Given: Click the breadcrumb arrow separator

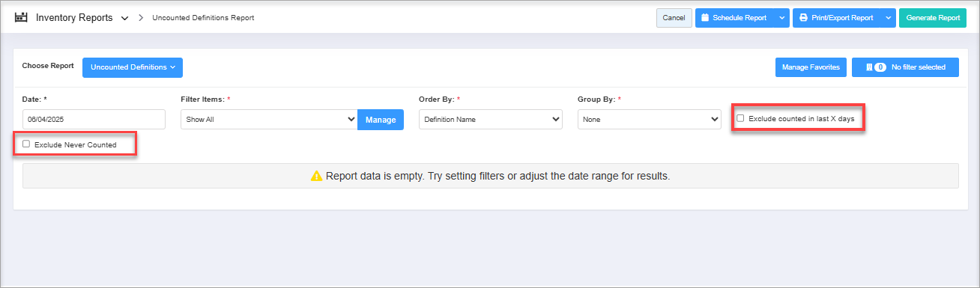Looking at the screenshot, I should click(x=140, y=17).
